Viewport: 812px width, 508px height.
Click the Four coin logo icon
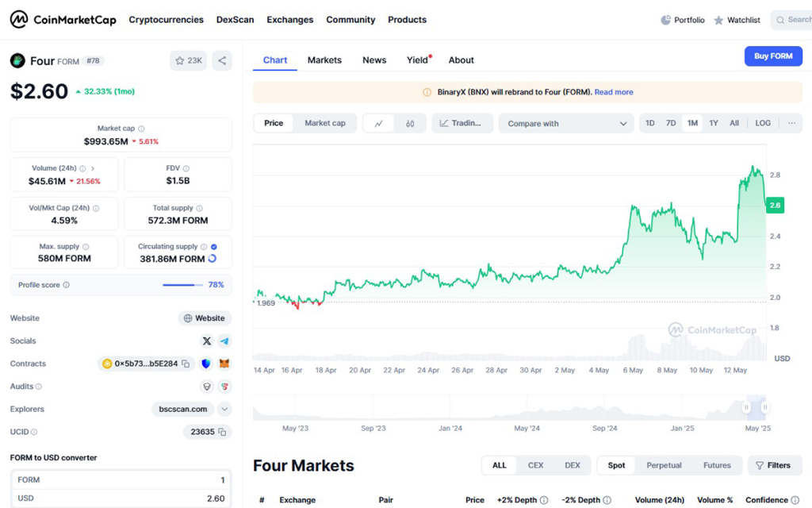click(17, 60)
